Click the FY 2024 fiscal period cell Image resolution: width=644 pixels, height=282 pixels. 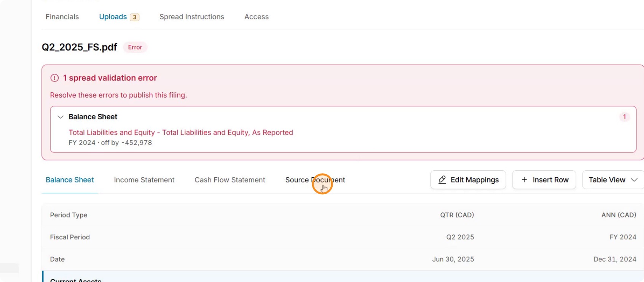623,237
